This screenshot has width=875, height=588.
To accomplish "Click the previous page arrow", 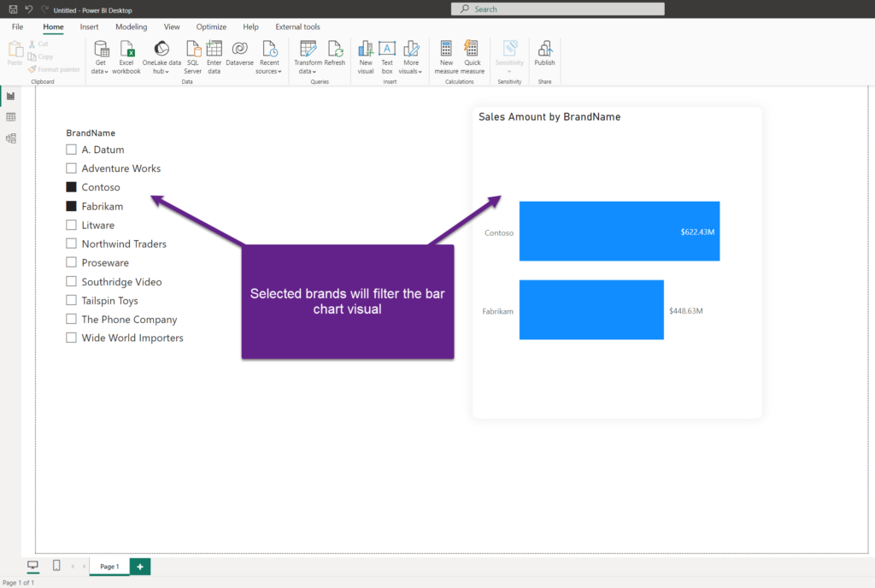I will pyautogui.click(x=73, y=567).
